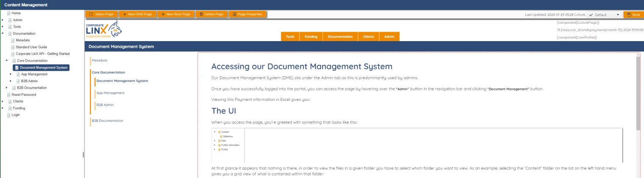Add a New Child Page
Screen dimensions: 644x178
(137, 14)
